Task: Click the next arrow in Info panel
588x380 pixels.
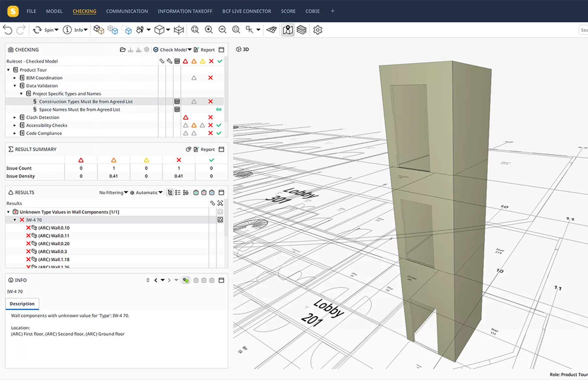Action: click(x=169, y=280)
